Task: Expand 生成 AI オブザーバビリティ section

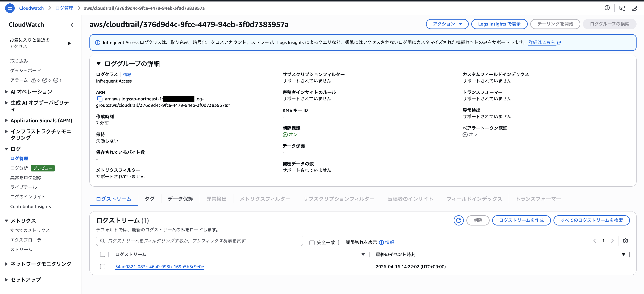Action: click(x=7, y=103)
